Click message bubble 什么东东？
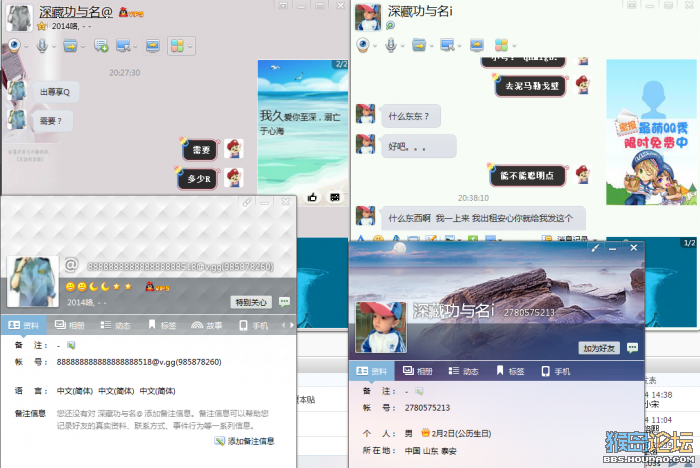The width and height of the screenshot is (700, 468). (409, 117)
